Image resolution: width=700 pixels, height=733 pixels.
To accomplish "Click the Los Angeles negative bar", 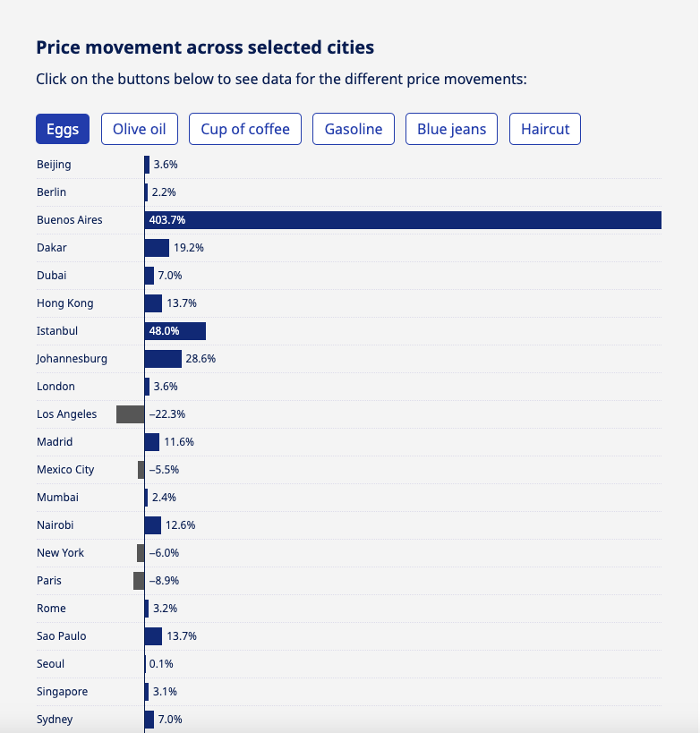I will point(131,414).
